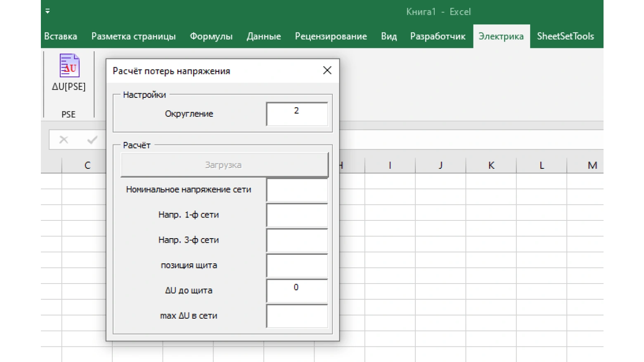Open the SheetSetTools tab
Screen dimensions: 644x362
point(566,36)
